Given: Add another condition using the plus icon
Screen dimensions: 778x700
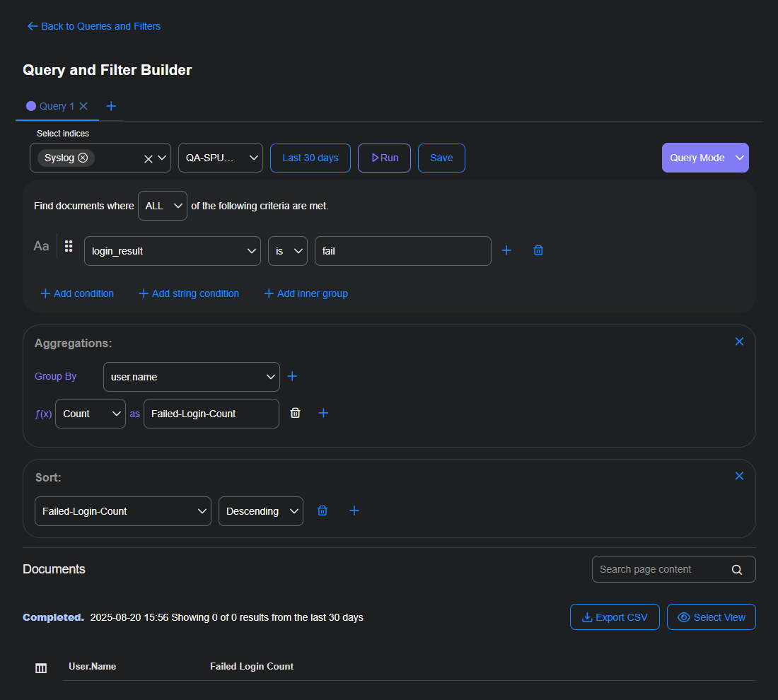Looking at the screenshot, I should point(506,250).
